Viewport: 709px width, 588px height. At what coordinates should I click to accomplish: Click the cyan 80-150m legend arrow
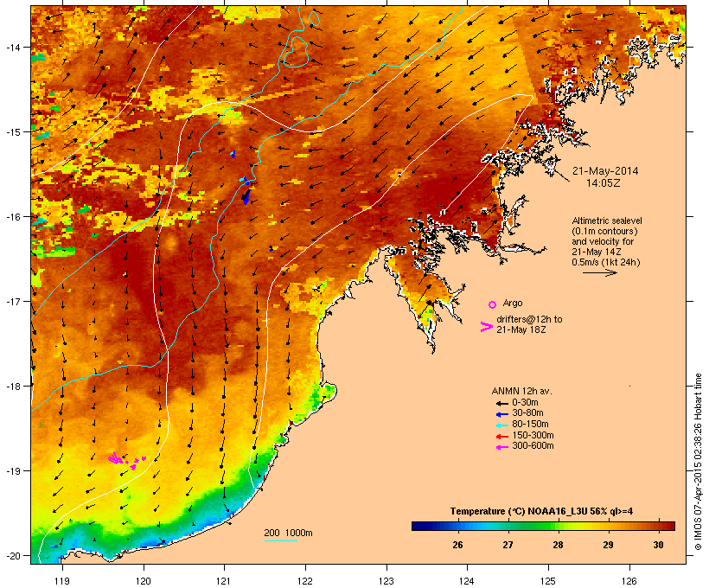pos(501,425)
